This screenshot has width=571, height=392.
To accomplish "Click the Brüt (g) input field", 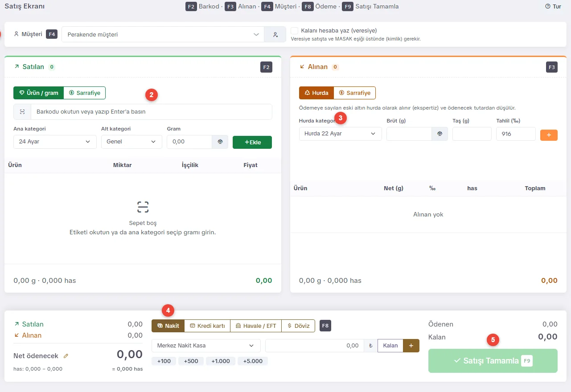I will point(409,134).
